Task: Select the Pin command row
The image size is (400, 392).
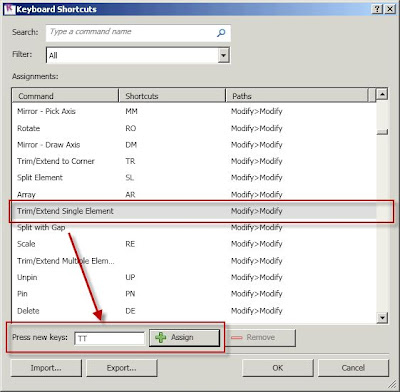Action: (194, 294)
